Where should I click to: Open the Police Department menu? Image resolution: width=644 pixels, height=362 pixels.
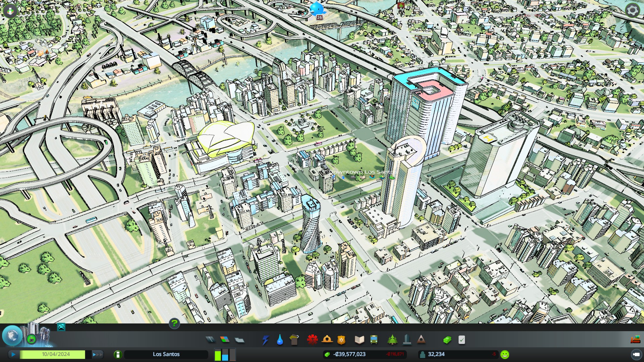[x=341, y=340]
